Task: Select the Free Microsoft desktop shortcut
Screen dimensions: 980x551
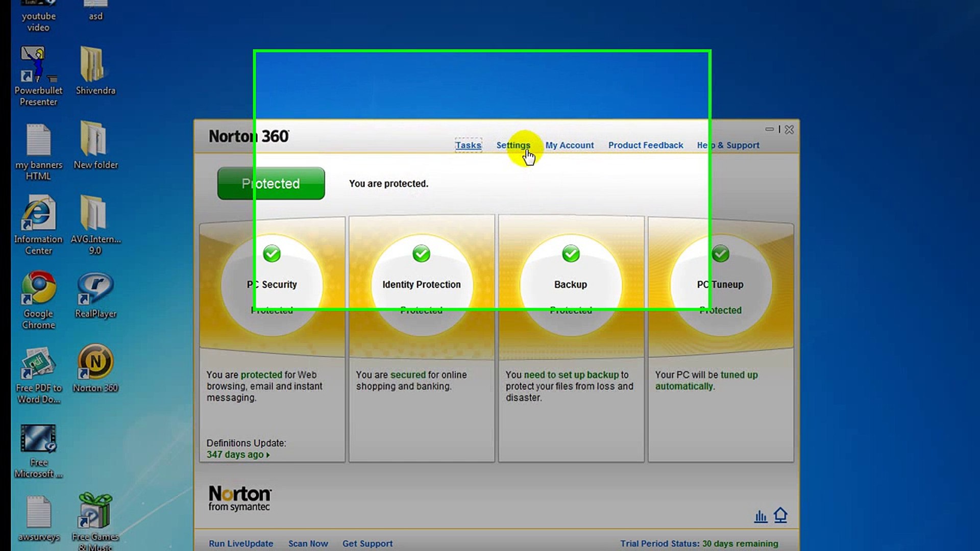Action: coord(38,450)
